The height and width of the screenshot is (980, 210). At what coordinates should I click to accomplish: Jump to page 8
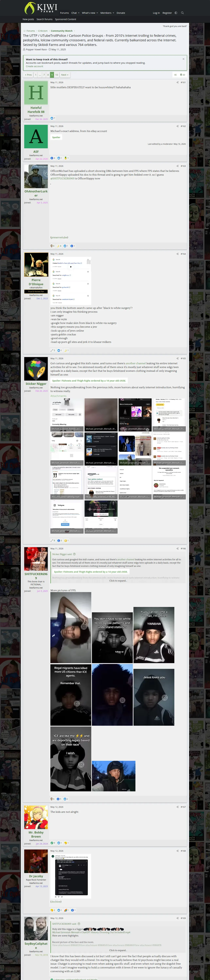pyautogui.click(x=48, y=75)
